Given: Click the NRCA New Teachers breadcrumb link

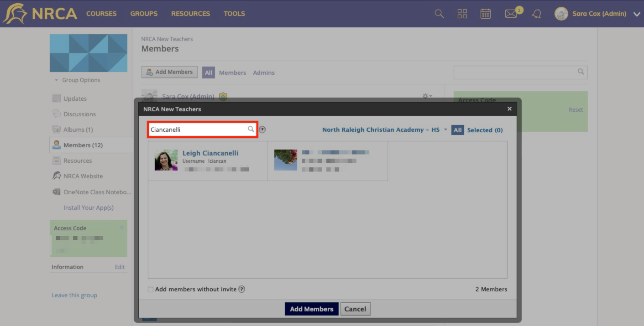Looking at the screenshot, I should click(x=167, y=39).
